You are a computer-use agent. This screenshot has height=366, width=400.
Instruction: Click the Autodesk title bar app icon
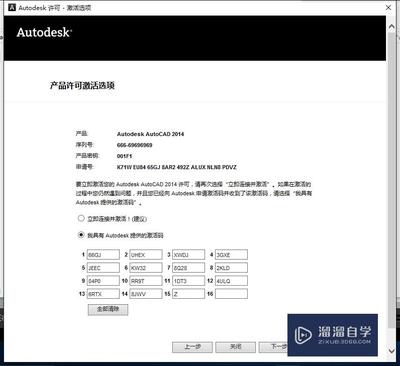coord(12,7)
